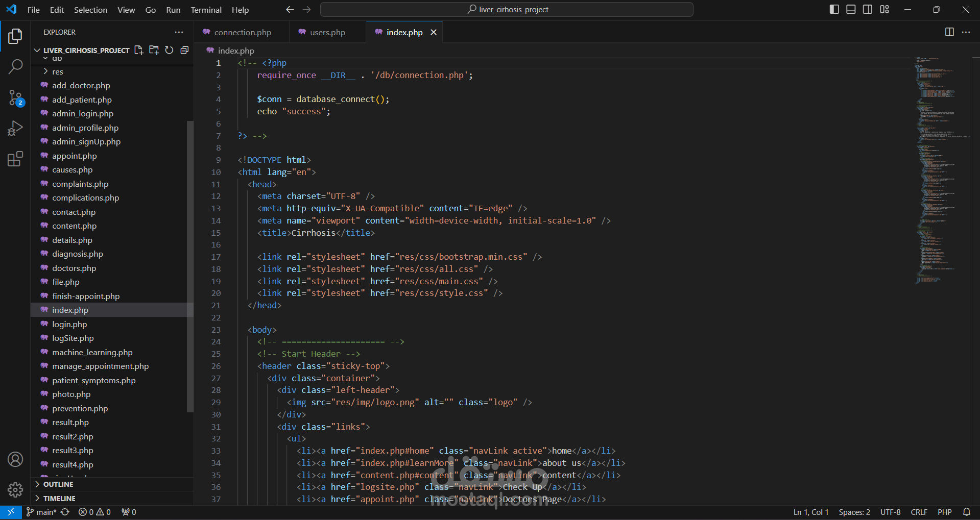This screenshot has height=520, width=980.
Task: Change line ending via CRLF
Action: click(919, 512)
